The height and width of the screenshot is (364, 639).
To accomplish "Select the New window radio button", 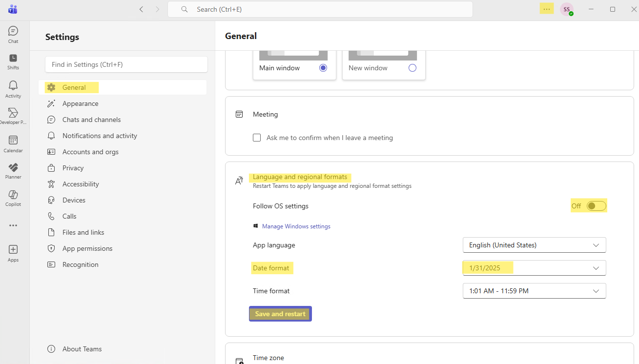I will click(412, 68).
